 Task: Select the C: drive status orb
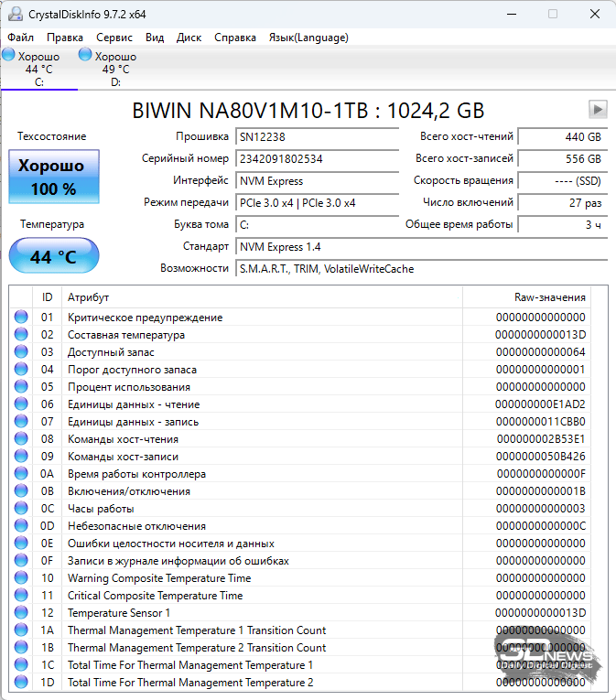[x=9, y=56]
